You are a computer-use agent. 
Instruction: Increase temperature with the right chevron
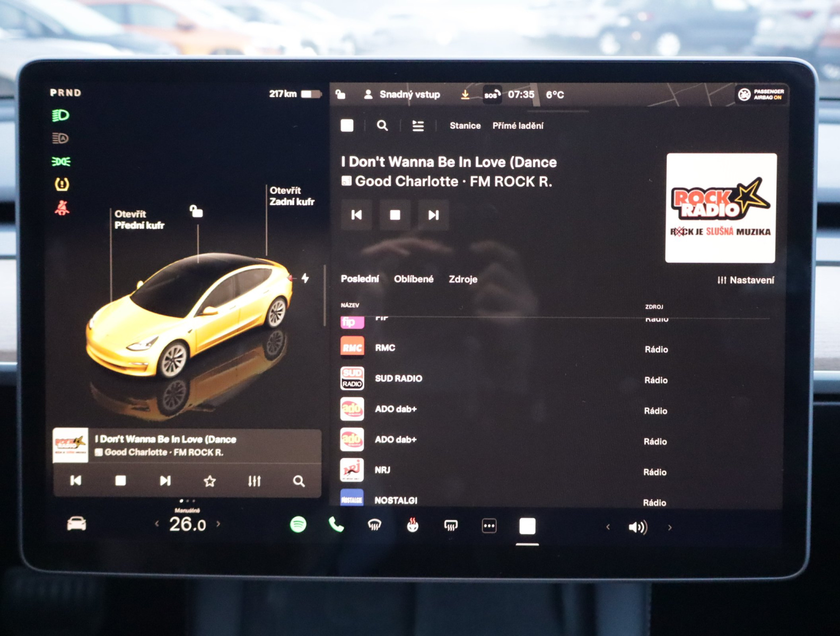218,524
